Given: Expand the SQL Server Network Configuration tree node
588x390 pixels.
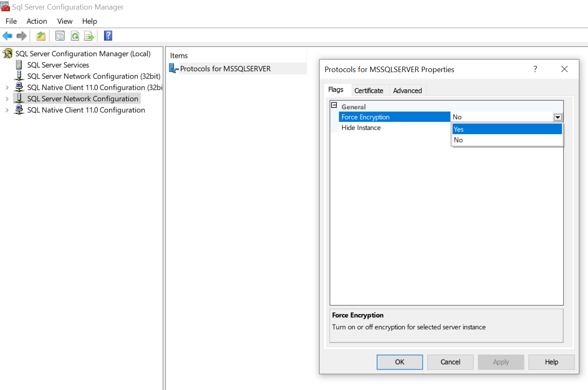Looking at the screenshot, I should [x=7, y=98].
